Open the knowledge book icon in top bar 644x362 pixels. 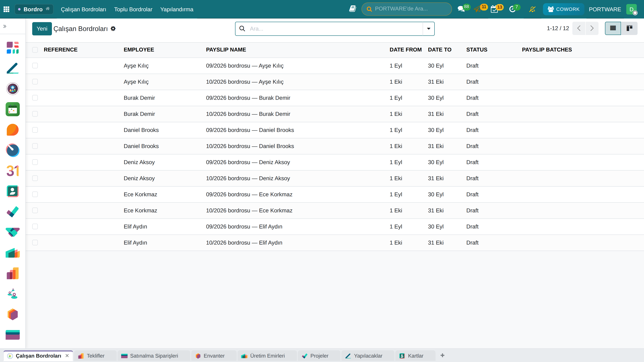tap(353, 9)
